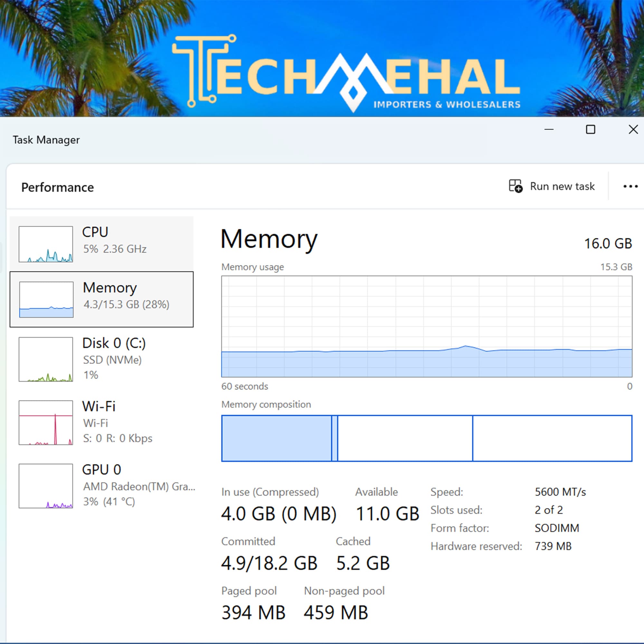Image resolution: width=644 pixels, height=644 pixels.
Task: Click the in-use segment of memory composition
Action: pos(277,438)
